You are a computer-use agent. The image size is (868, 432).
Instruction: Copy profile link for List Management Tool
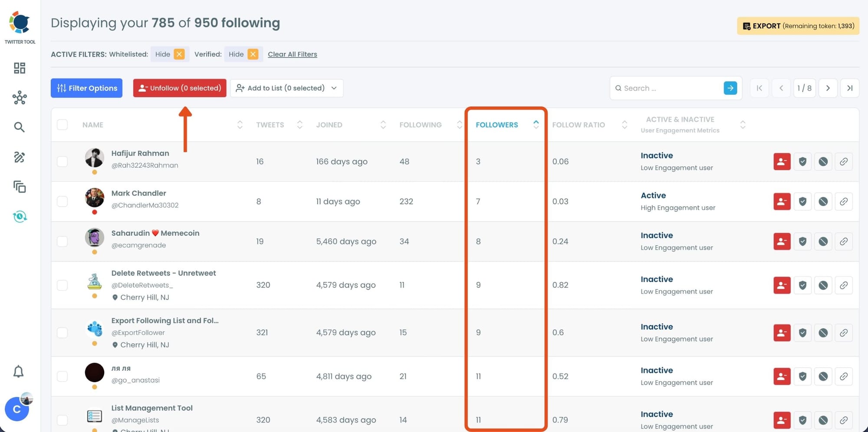click(844, 420)
